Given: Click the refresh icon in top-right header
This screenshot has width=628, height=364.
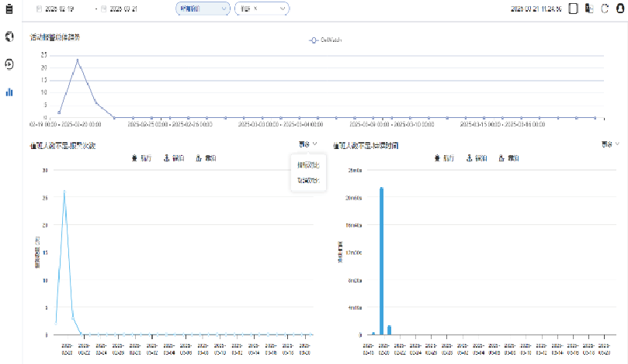Looking at the screenshot, I should click(604, 9).
